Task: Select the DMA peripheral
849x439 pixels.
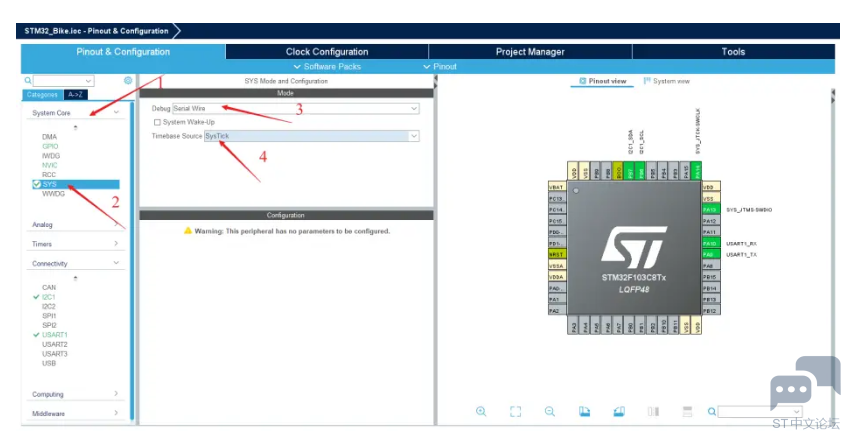Action: 49,137
